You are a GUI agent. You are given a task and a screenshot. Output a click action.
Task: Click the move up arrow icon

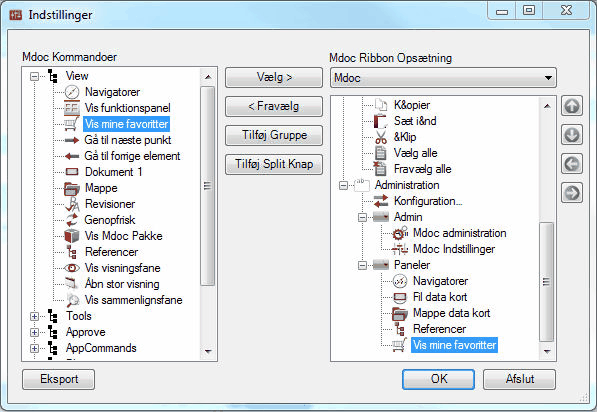coord(571,106)
